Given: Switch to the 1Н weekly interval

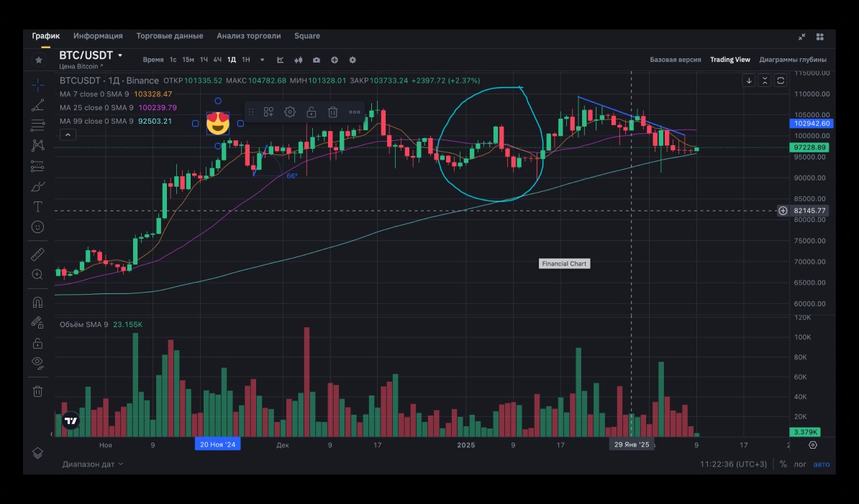Looking at the screenshot, I should 246,60.
